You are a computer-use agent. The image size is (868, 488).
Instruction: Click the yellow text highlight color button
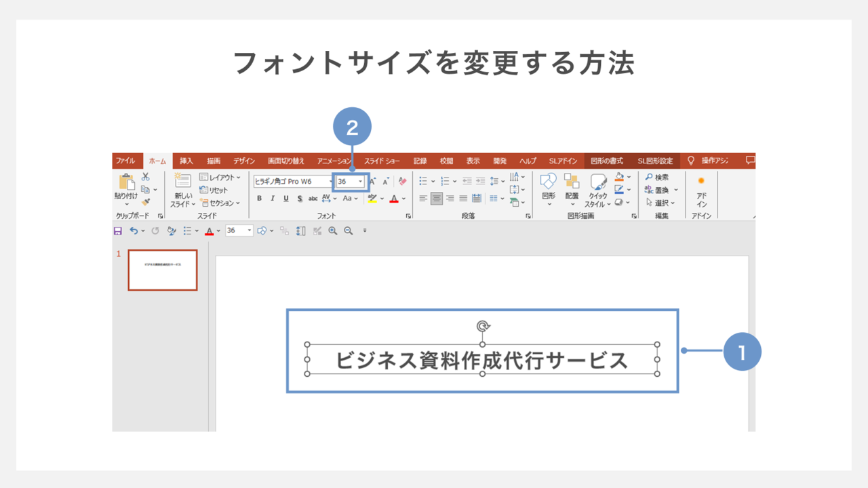372,199
